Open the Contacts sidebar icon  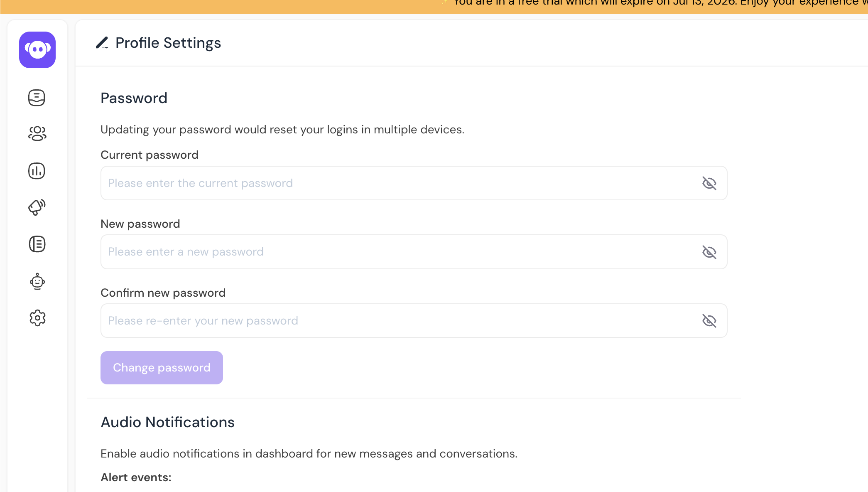pos(37,133)
